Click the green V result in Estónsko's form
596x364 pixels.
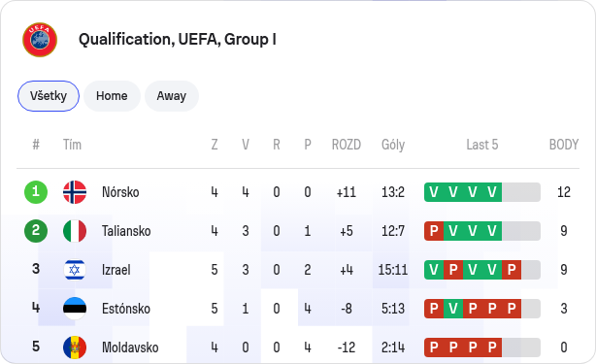[x=453, y=309]
